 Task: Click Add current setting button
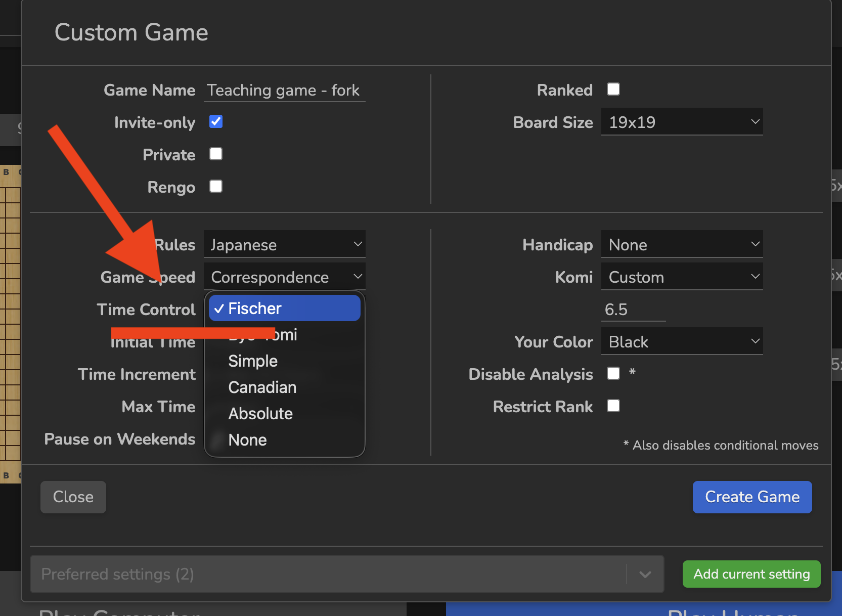pos(751,574)
